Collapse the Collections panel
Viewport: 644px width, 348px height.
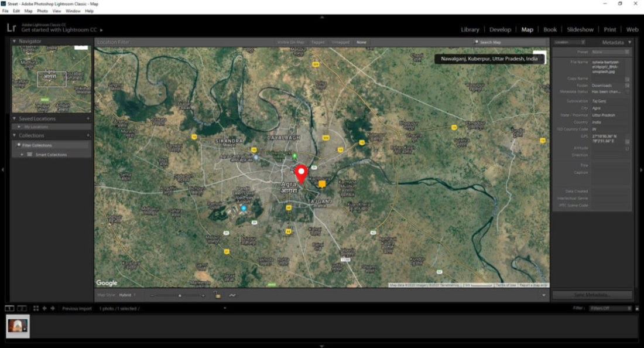pyautogui.click(x=14, y=135)
